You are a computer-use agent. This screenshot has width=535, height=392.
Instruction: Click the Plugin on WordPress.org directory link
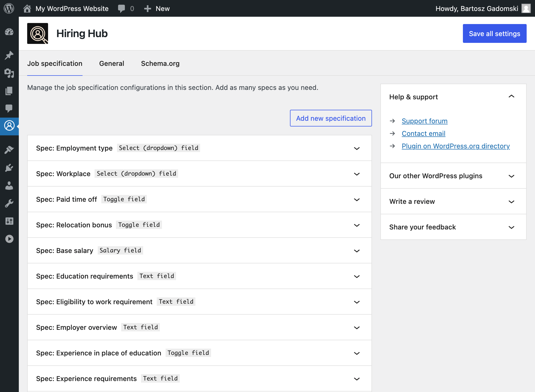(x=456, y=146)
